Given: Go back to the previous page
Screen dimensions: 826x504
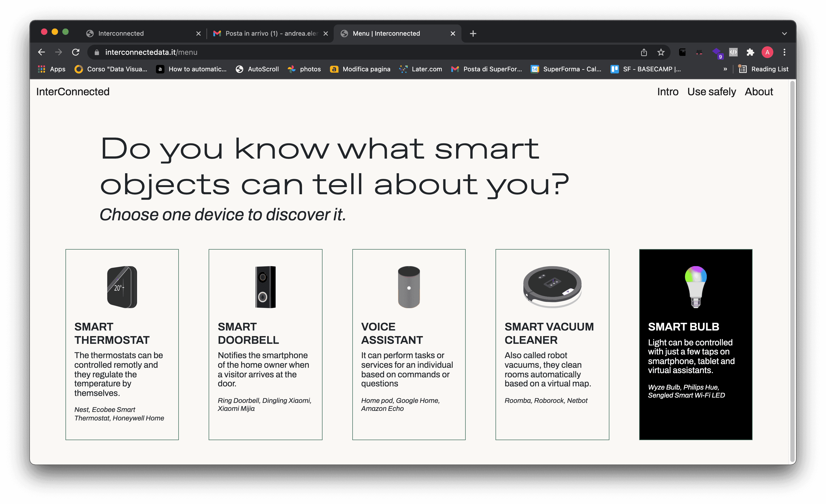Looking at the screenshot, I should coord(42,52).
